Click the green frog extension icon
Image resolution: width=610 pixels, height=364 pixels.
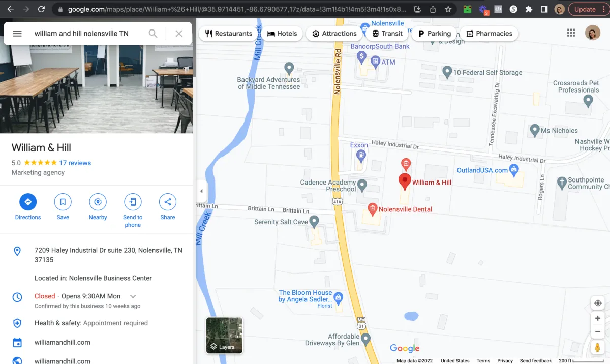point(468,9)
